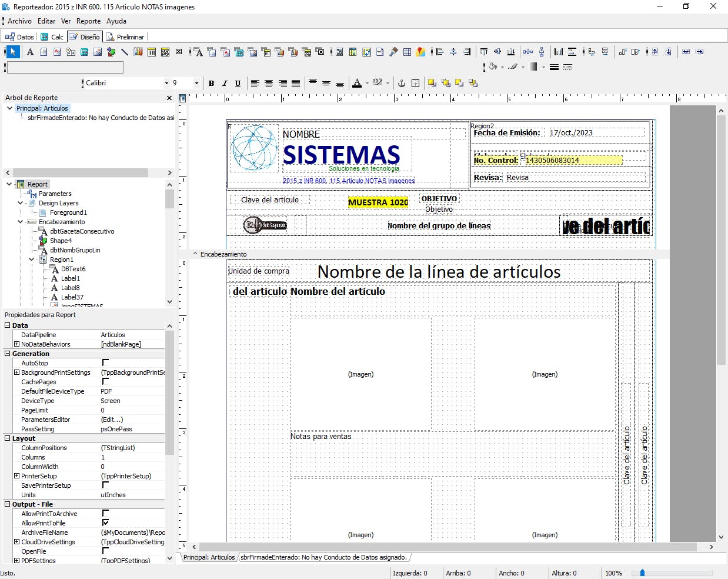The image size is (728, 579).
Task: Toggle the OpenFile checkbox
Action: (105, 551)
